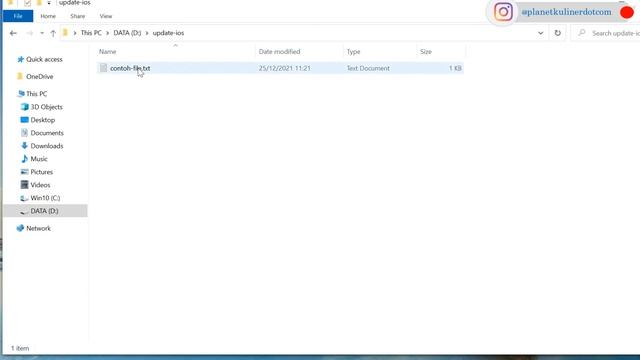The width and height of the screenshot is (640, 360).
Task: Open Quick access in navigation pane
Action: [x=44, y=59]
